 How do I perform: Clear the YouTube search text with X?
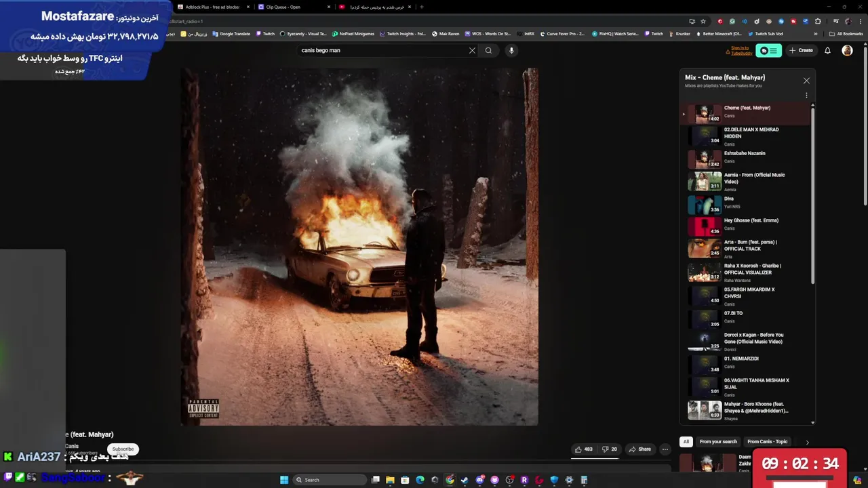472,50
